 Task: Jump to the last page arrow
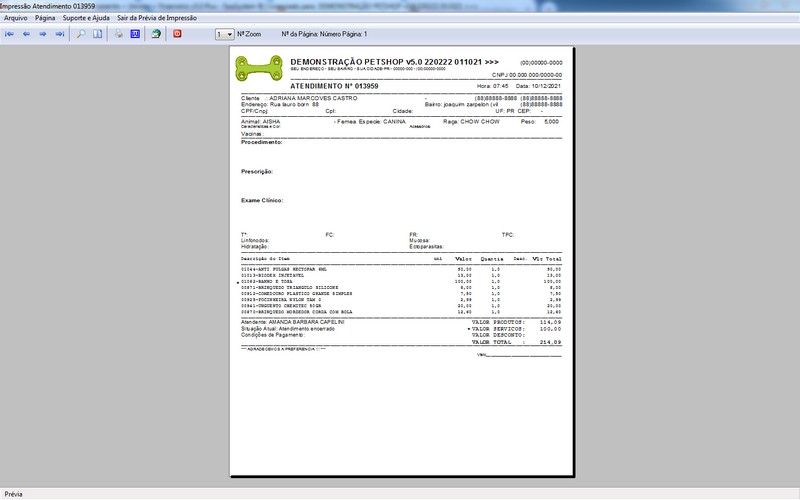point(60,34)
